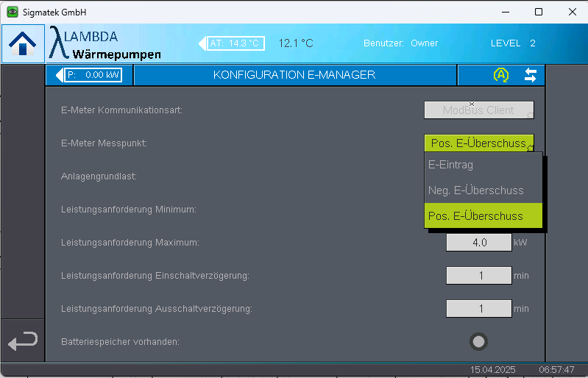The height and width of the screenshot is (378, 588).
Task: Toggle Batteriespeicher vorhanden radio button
Action: click(478, 342)
